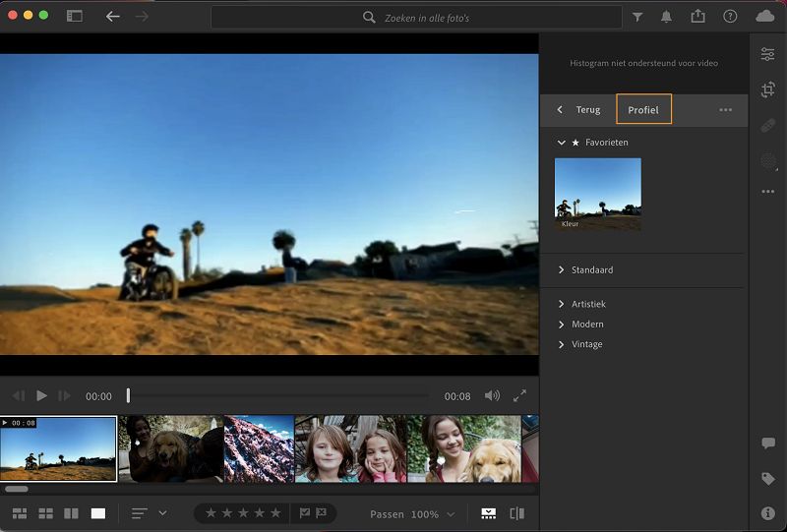Switch to photo grid view

pyautogui.click(x=20, y=513)
